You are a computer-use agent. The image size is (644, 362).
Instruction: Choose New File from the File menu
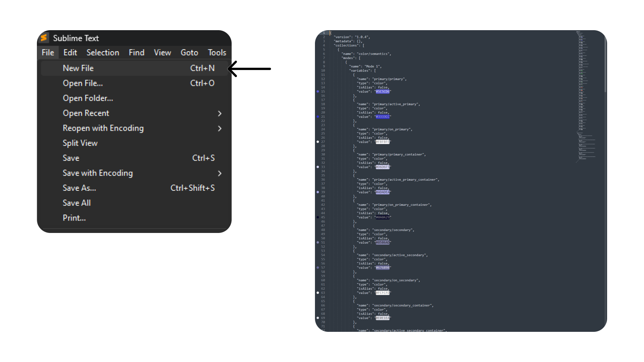(x=78, y=68)
